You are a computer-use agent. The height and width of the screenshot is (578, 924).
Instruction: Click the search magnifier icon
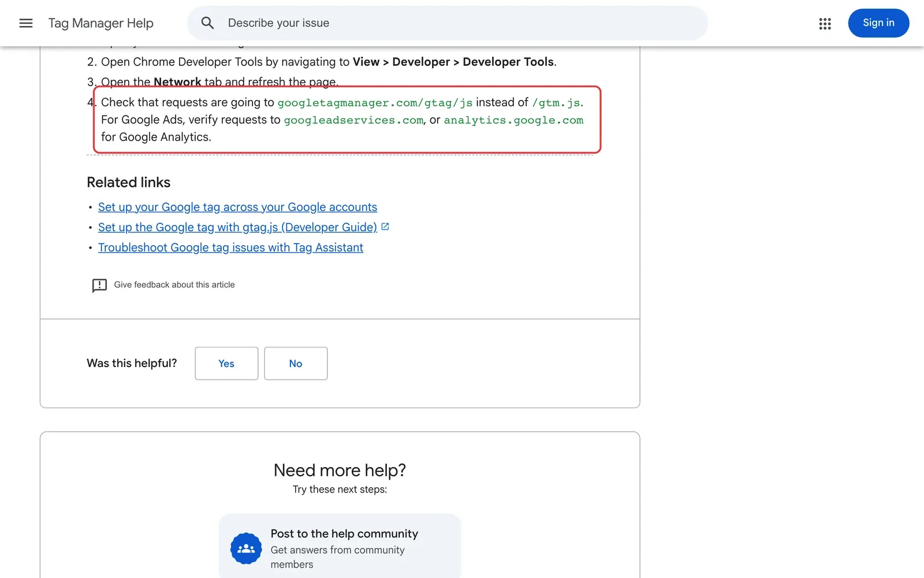[x=207, y=23]
